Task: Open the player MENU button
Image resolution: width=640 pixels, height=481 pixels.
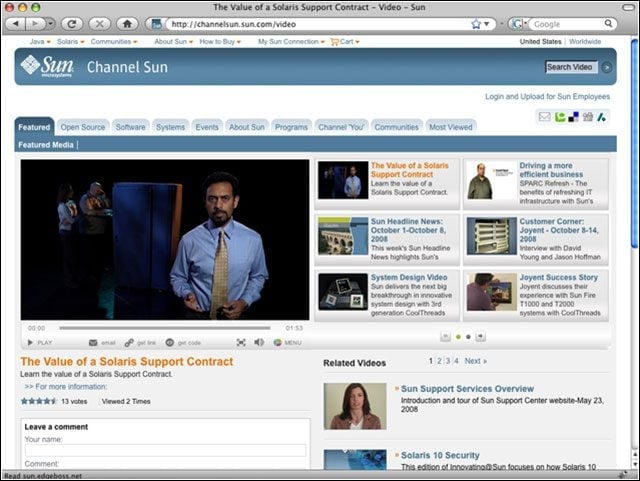Action: pyautogui.click(x=287, y=343)
